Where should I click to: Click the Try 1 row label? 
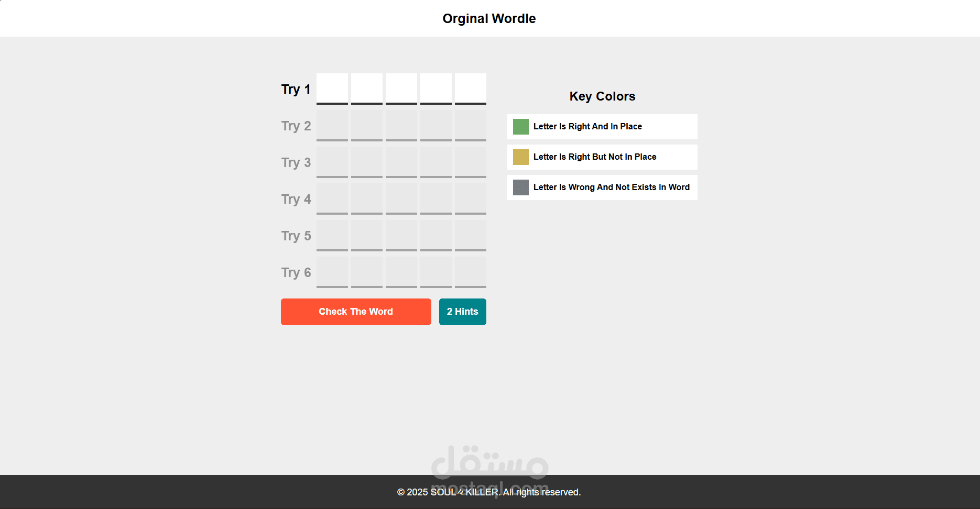(296, 90)
